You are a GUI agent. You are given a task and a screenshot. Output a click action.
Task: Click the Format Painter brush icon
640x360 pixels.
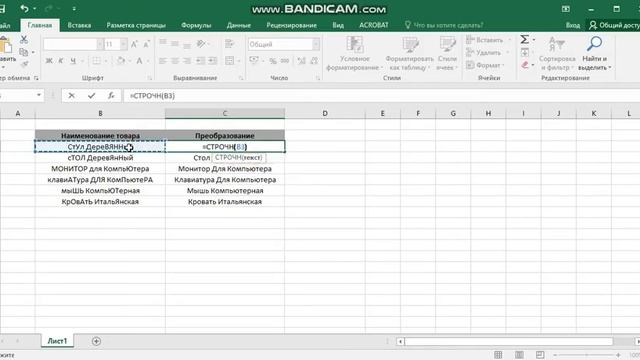click(x=24, y=64)
